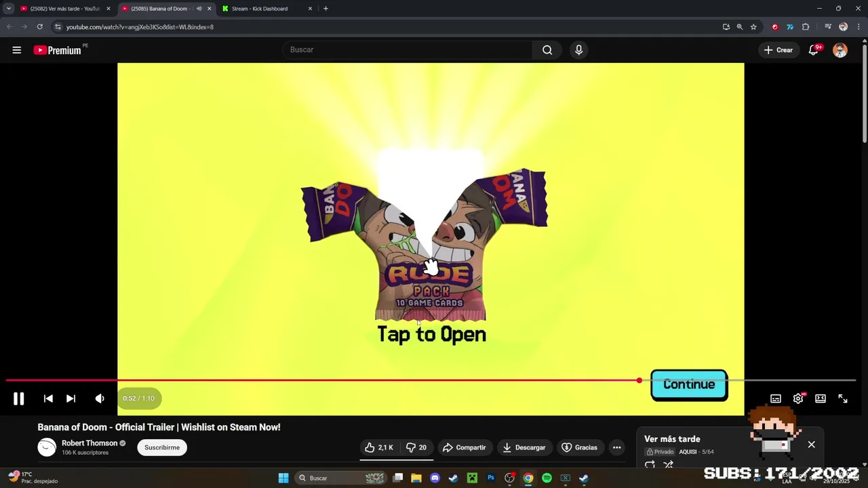Open the blue 7TV extension icon

(790, 27)
